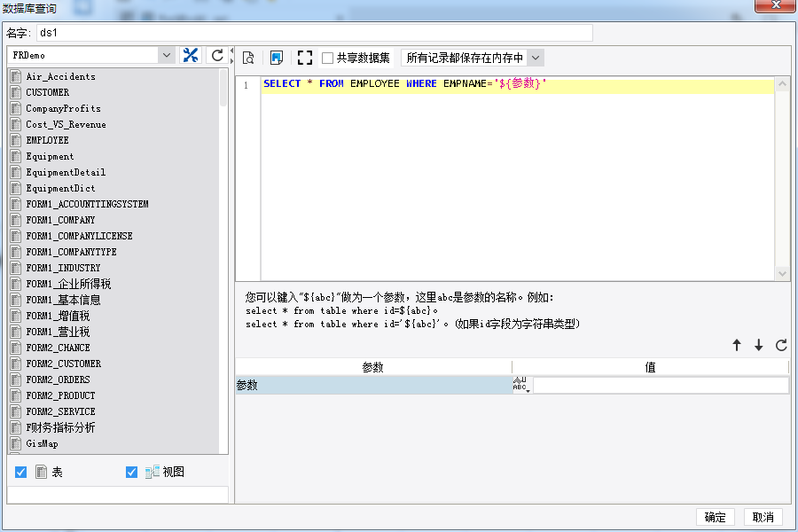
Task: Select the Air_Accidents table
Action: [60, 76]
